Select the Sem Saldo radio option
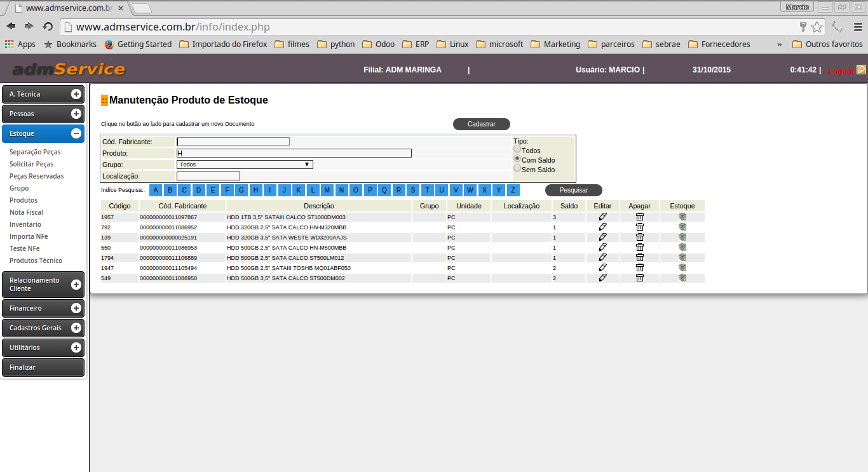868x472 pixels. (x=517, y=168)
